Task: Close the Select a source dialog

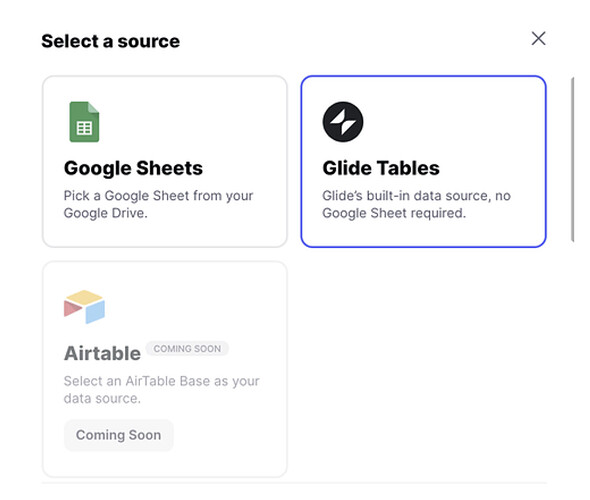Action: pos(538,38)
